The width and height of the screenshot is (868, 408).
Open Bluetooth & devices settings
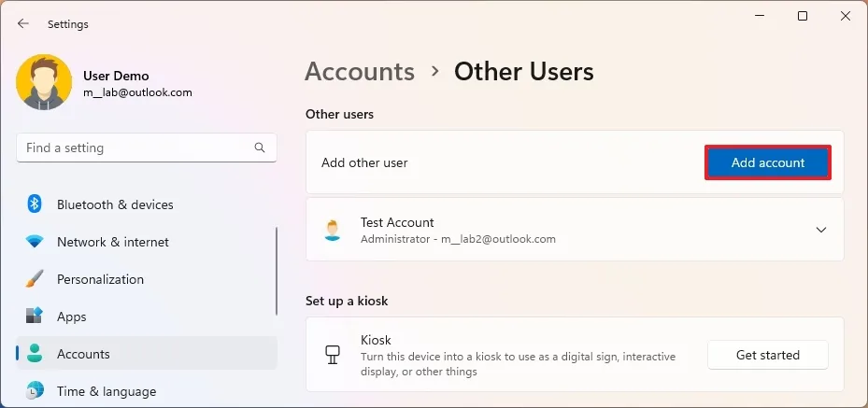tap(115, 204)
